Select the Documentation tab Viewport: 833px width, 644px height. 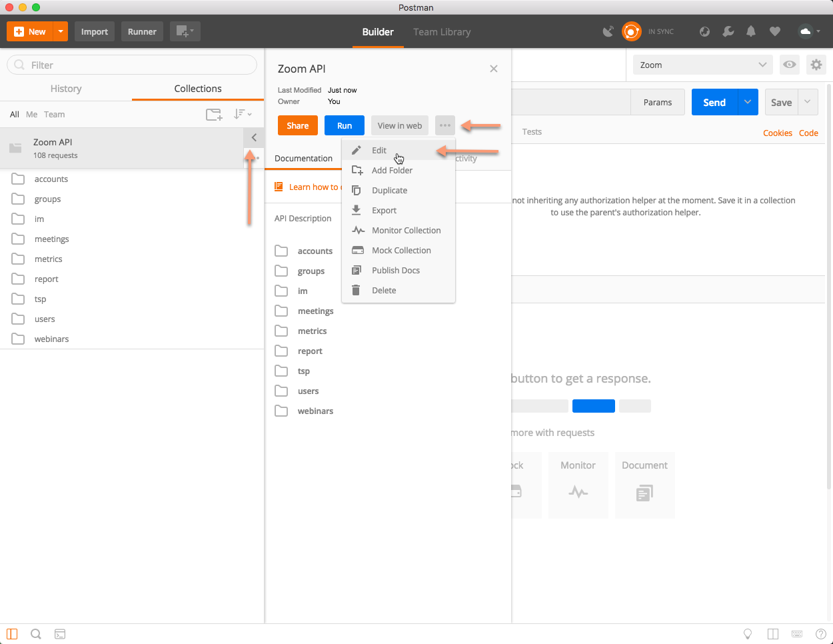303,158
